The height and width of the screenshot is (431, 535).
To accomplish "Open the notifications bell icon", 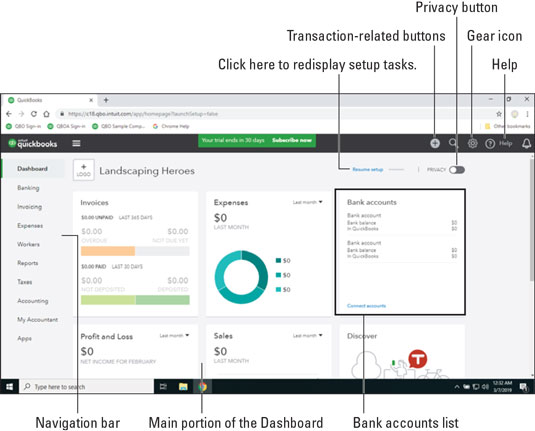I will tap(526, 143).
